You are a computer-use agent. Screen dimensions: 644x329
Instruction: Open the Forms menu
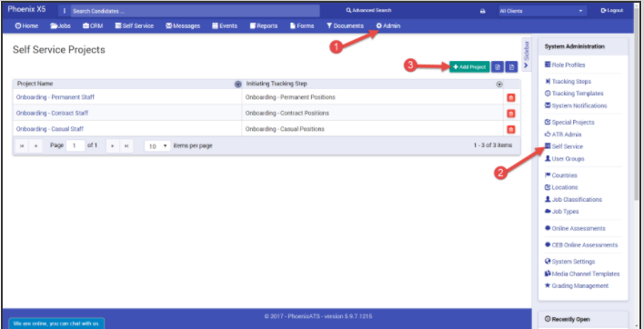coord(302,25)
